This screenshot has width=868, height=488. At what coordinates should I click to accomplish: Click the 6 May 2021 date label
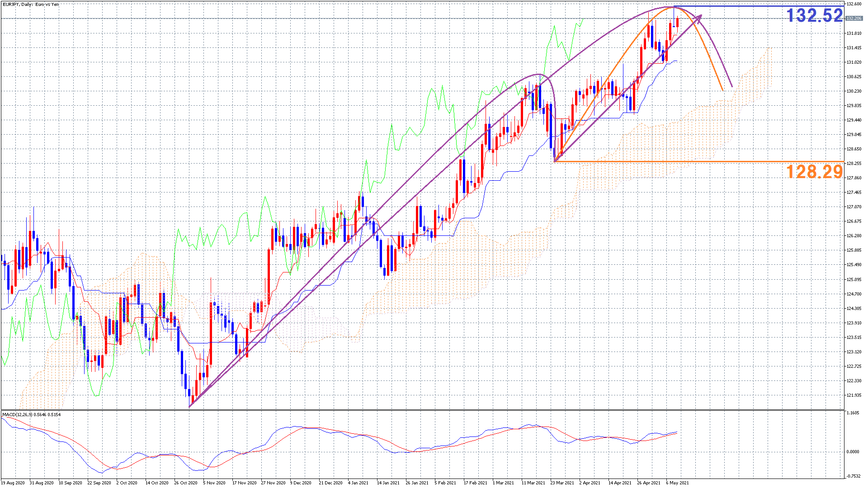coord(677,483)
